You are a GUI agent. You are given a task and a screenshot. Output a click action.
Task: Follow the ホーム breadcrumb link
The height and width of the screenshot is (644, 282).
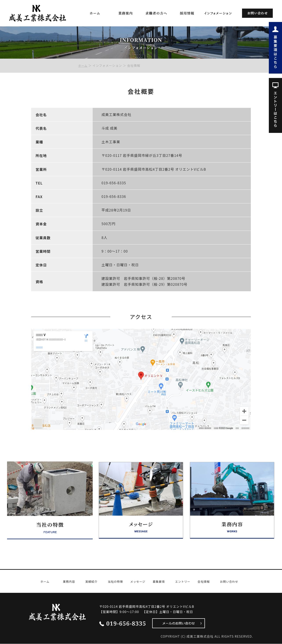tap(83, 65)
